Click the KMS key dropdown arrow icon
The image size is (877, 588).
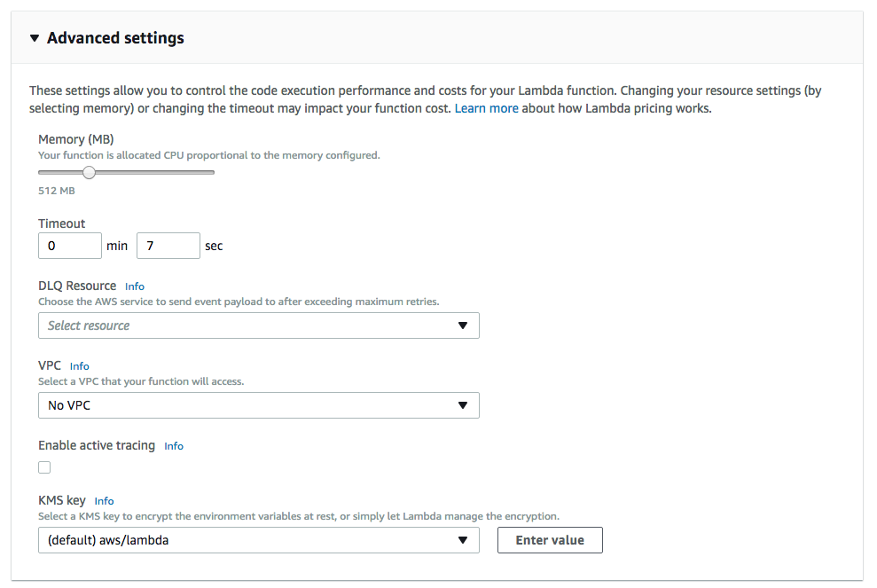click(462, 540)
